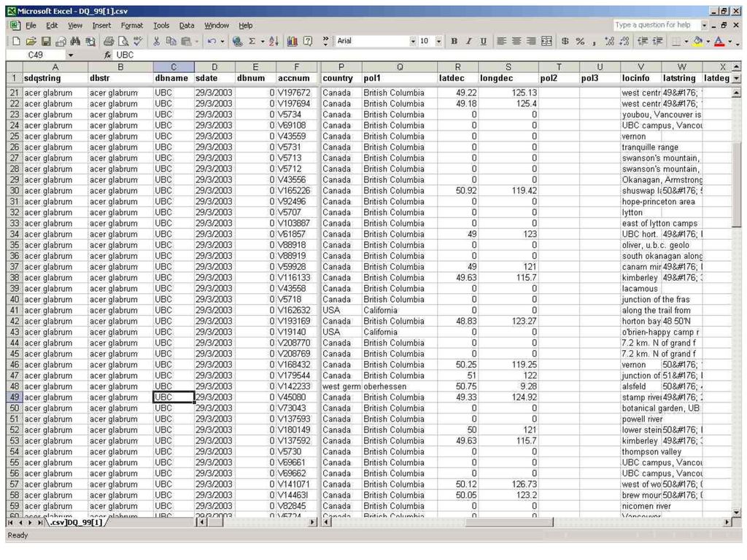Apply Currency style
Screen dimensions: 747x560
(x=565, y=42)
